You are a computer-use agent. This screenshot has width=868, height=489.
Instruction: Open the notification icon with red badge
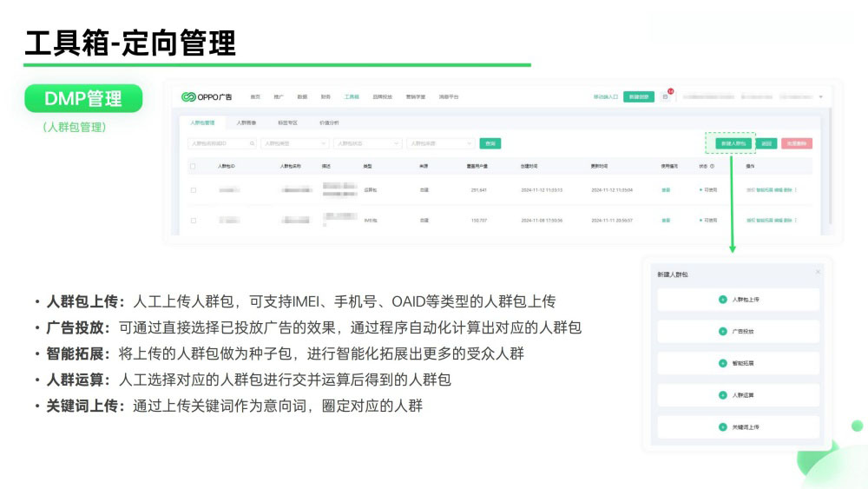click(666, 96)
